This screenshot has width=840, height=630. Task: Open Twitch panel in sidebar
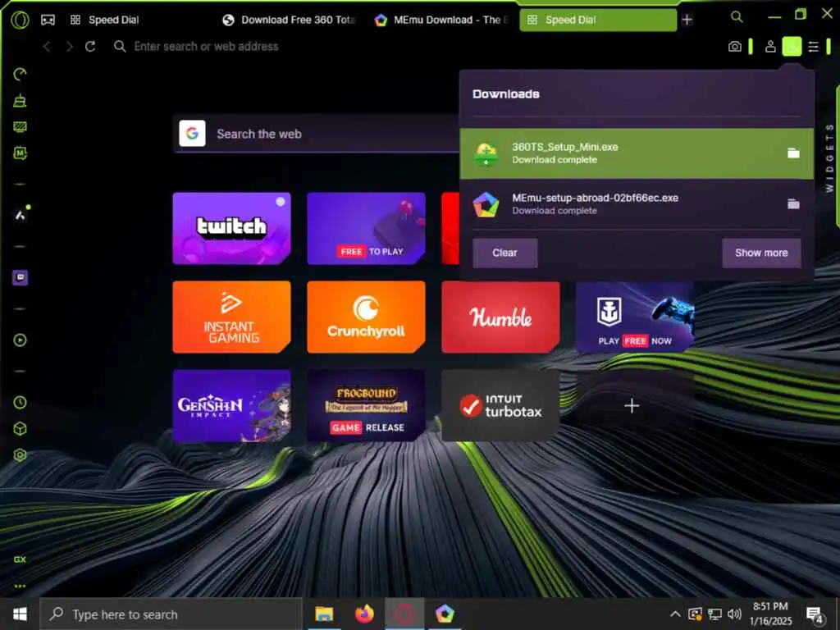[x=20, y=277]
